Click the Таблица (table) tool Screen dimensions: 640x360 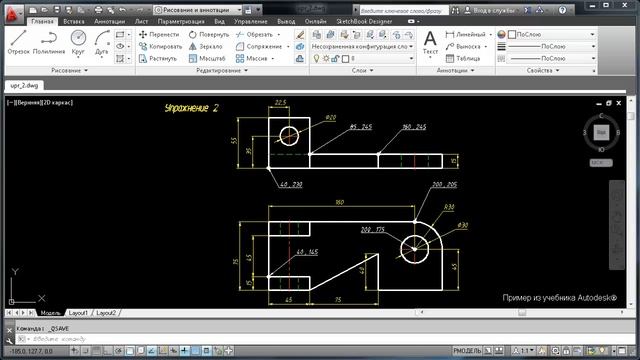[463, 58]
